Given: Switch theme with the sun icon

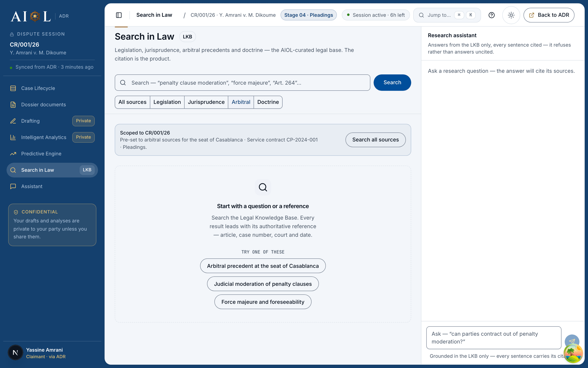Looking at the screenshot, I should pos(511,15).
